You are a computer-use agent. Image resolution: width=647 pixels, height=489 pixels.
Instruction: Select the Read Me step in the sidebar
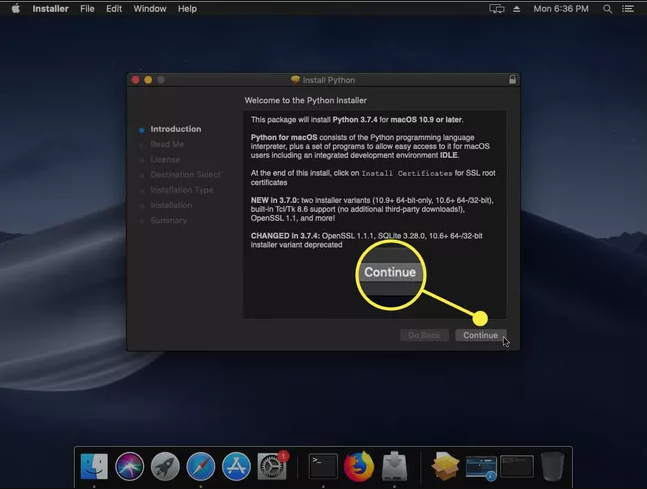(x=167, y=144)
